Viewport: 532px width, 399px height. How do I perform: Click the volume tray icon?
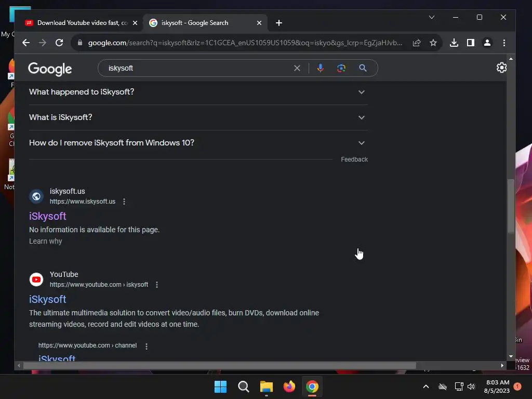coord(471,387)
